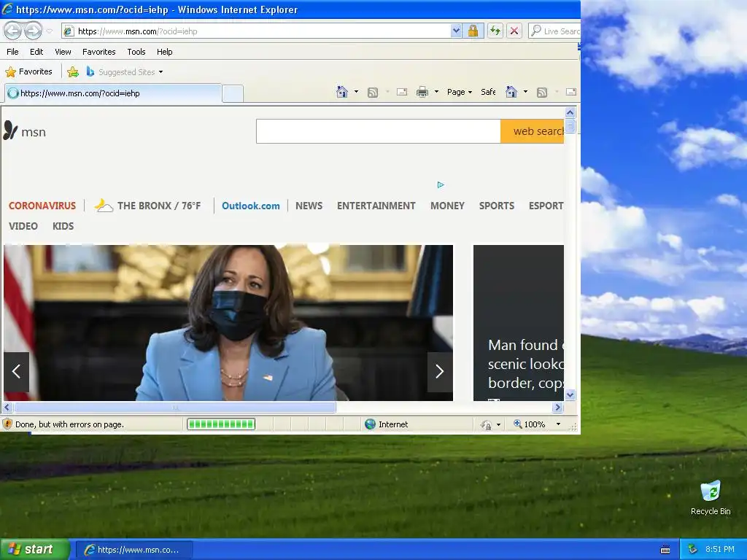This screenshot has height=560, width=747.
Task: Open the 'Man found' news story card
Action: (x=519, y=323)
